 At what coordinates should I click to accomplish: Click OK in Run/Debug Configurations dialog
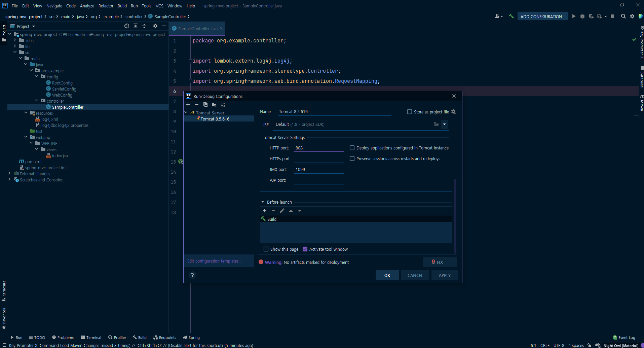tap(387, 275)
